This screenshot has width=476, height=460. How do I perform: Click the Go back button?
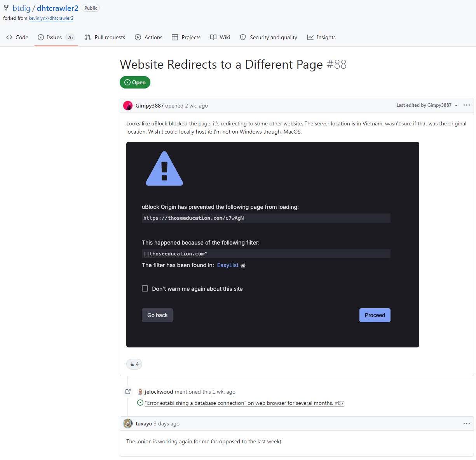(157, 315)
